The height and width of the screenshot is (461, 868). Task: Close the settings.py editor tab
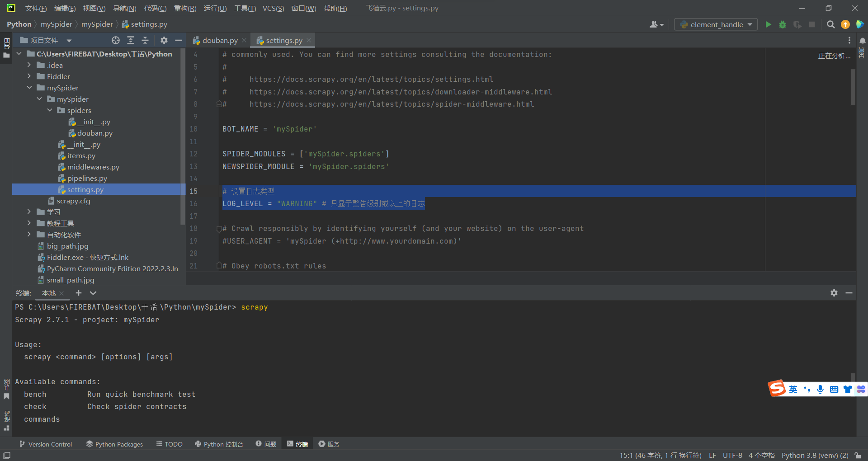point(309,40)
